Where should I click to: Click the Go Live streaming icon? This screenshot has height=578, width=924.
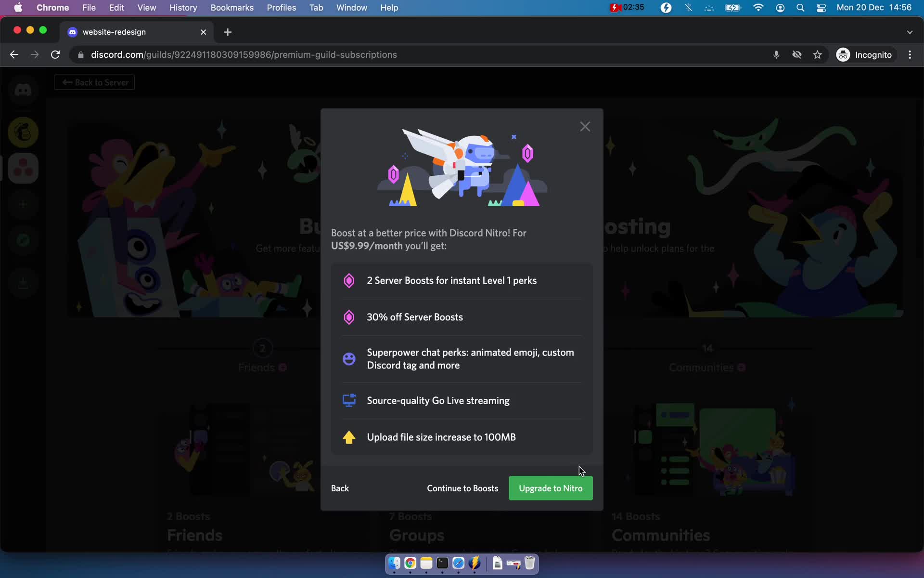pos(348,400)
